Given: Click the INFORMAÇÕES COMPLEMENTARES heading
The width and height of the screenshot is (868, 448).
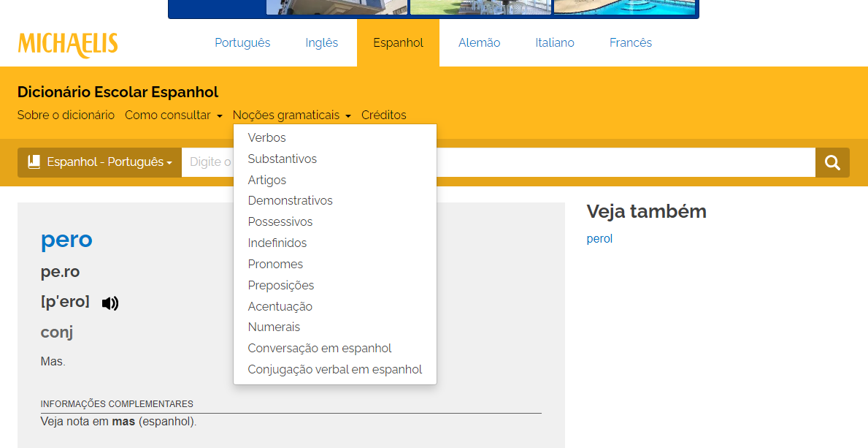Looking at the screenshot, I should 117,404.
